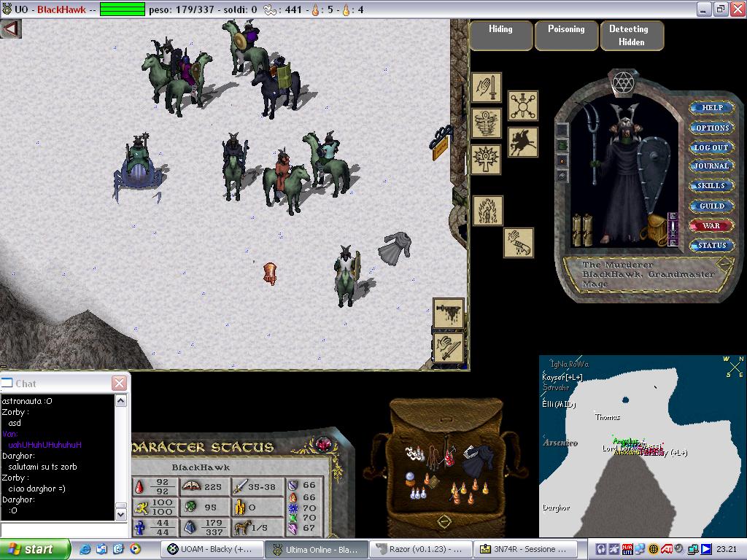Click the sword damage icon in status
This screenshot has height=560, width=747.
tap(240, 486)
